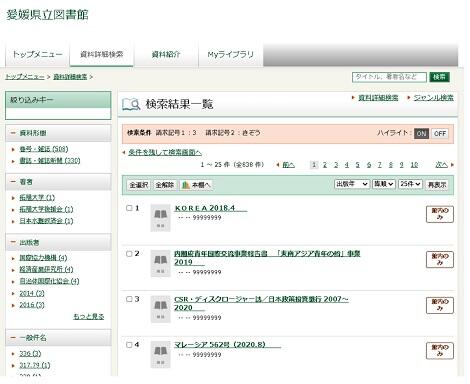Image resolution: width=470 pixels, height=384 pixels.
Task: Check the checkbox for result 4
Action: [x=129, y=345]
